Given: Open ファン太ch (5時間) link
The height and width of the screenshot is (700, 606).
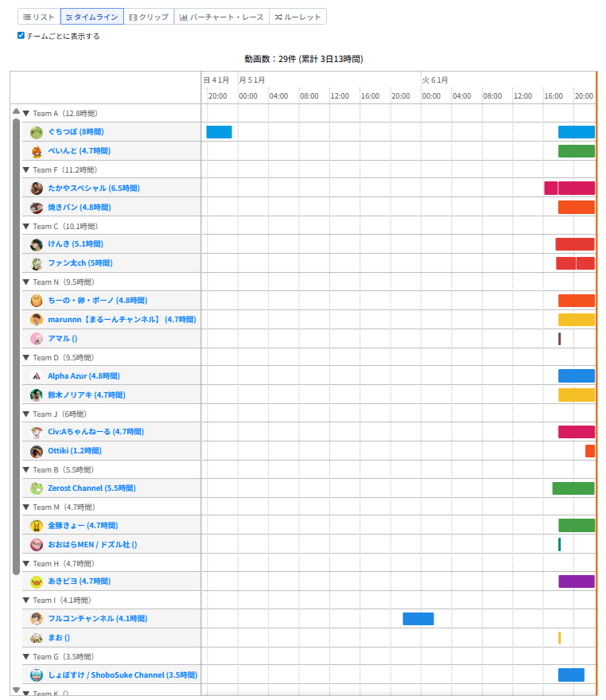Looking at the screenshot, I should 80,263.
